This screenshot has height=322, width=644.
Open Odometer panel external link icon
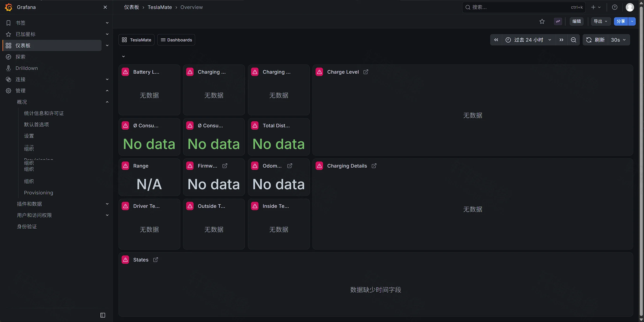click(x=290, y=166)
